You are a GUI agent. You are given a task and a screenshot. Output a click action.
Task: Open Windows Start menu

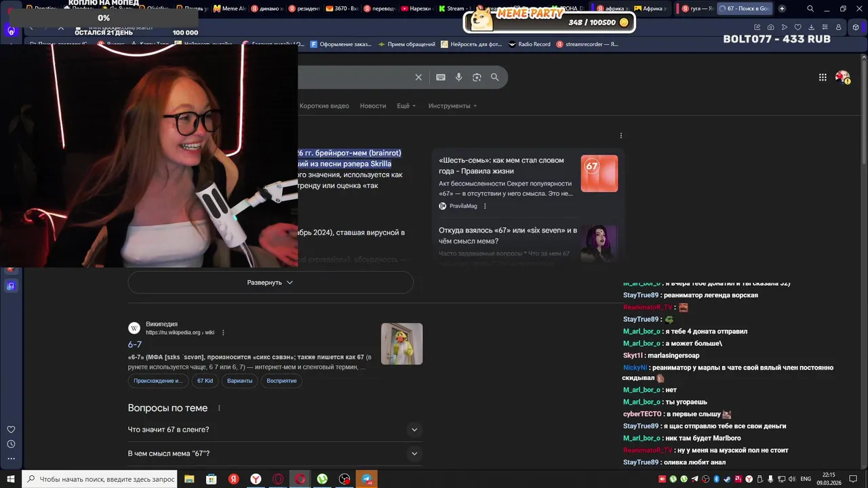pyautogui.click(x=11, y=479)
